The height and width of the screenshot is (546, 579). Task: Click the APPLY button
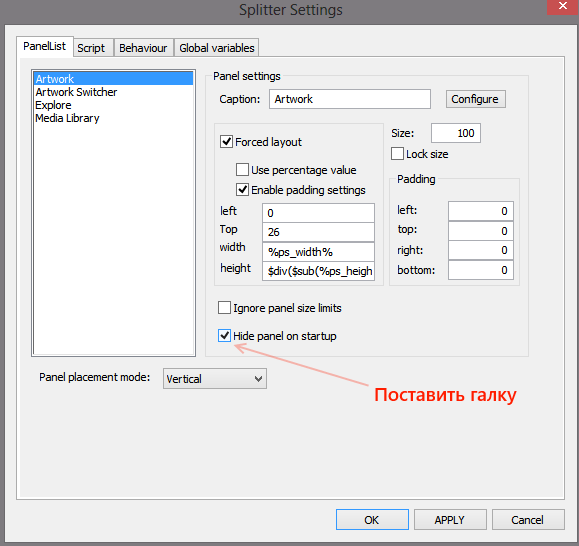coord(450,520)
